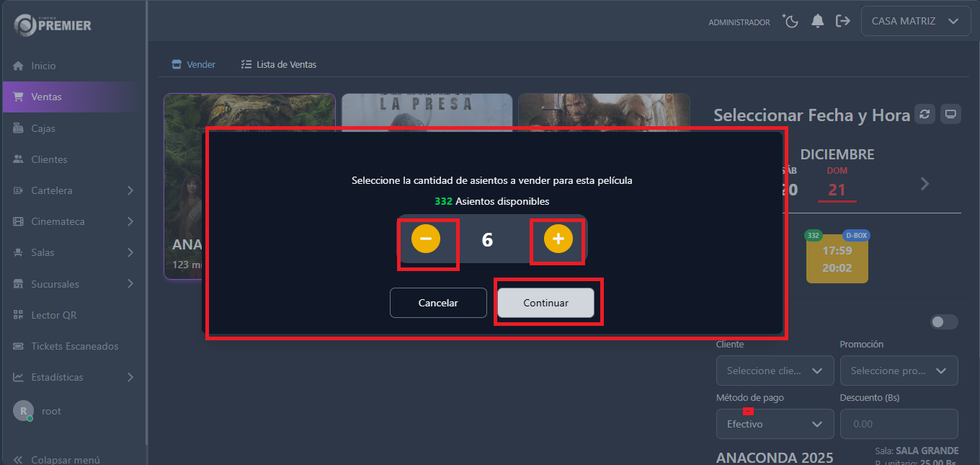
Task: Click the logout icon in the top bar
Action: 843,21
